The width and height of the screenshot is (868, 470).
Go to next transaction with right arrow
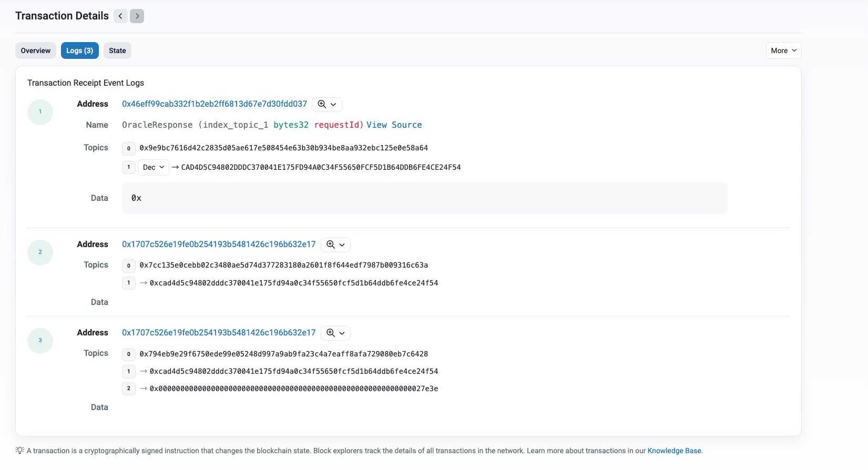pos(137,16)
